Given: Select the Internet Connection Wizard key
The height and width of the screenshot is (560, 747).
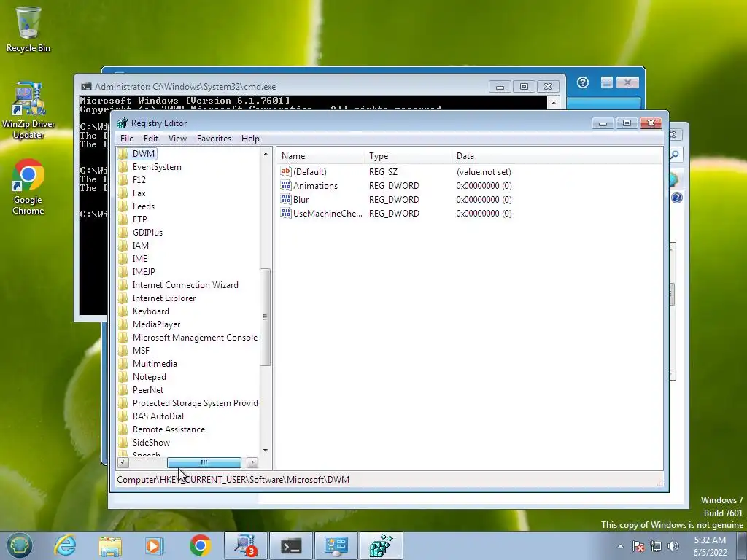Looking at the screenshot, I should tap(185, 285).
